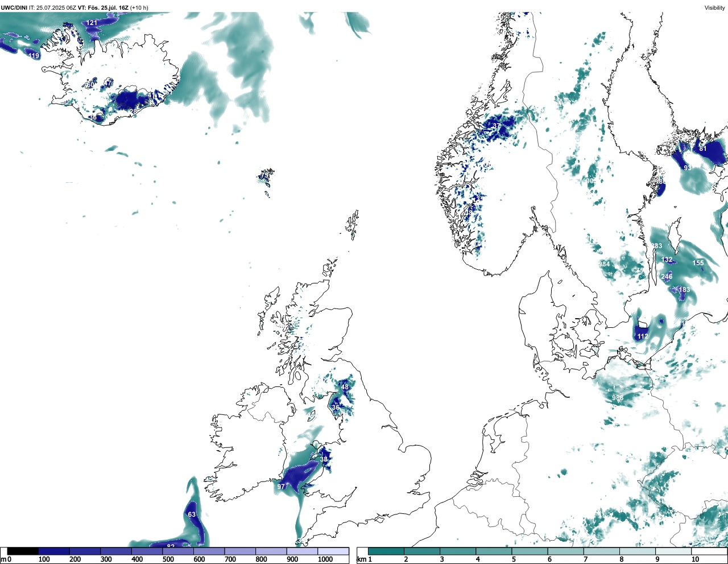Click the '183' visibility value
Viewport: 728px width, 564px height.
(684, 290)
